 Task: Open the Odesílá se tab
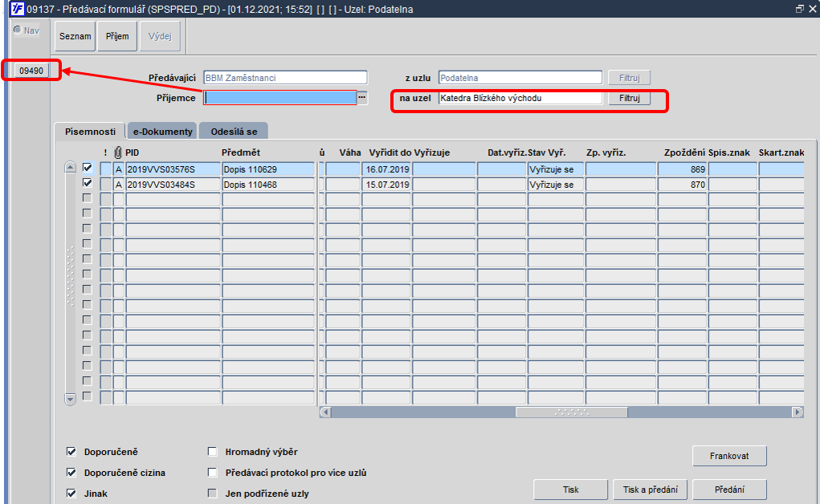(x=234, y=132)
